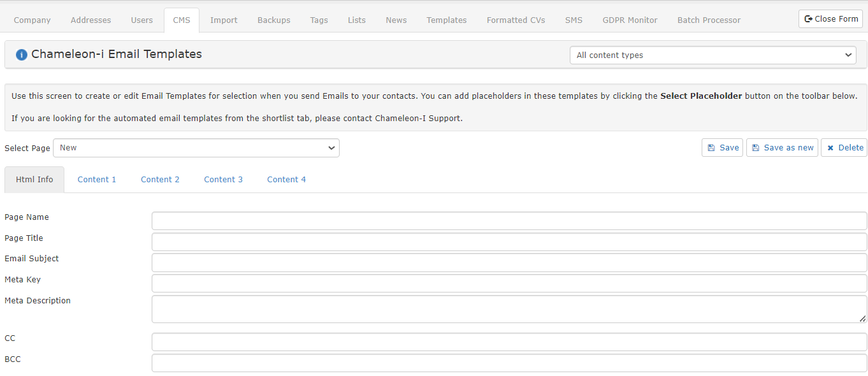Open the Lists tab

[357, 20]
